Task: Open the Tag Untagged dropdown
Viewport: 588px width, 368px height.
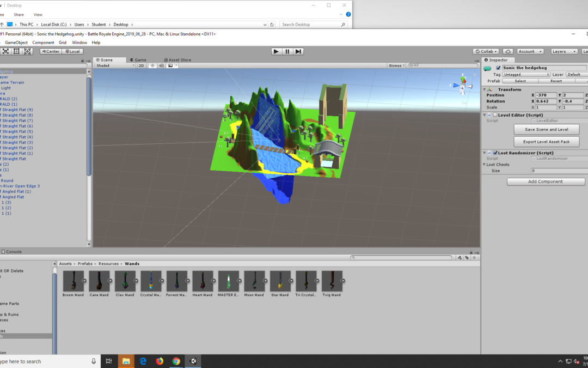Action: click(526, 74)
